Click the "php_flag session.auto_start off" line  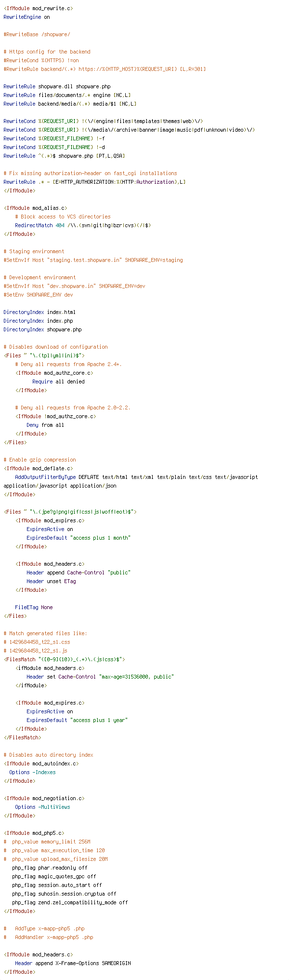click(57, 885)
